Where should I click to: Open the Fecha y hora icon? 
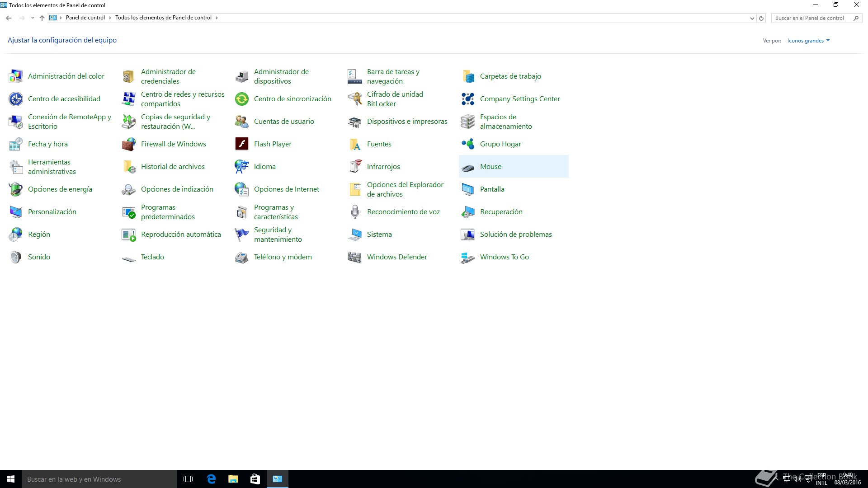pyautogui.click(x=16, y=144)
